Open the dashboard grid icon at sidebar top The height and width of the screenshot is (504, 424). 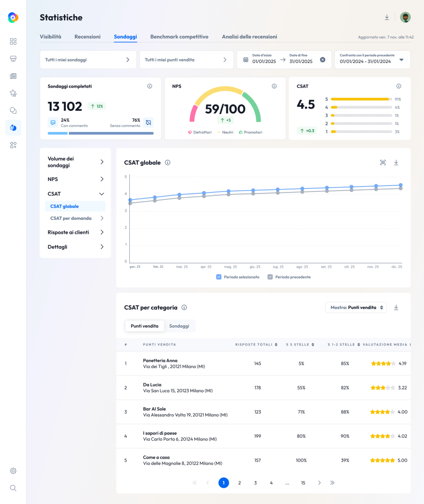click(13, 41)
